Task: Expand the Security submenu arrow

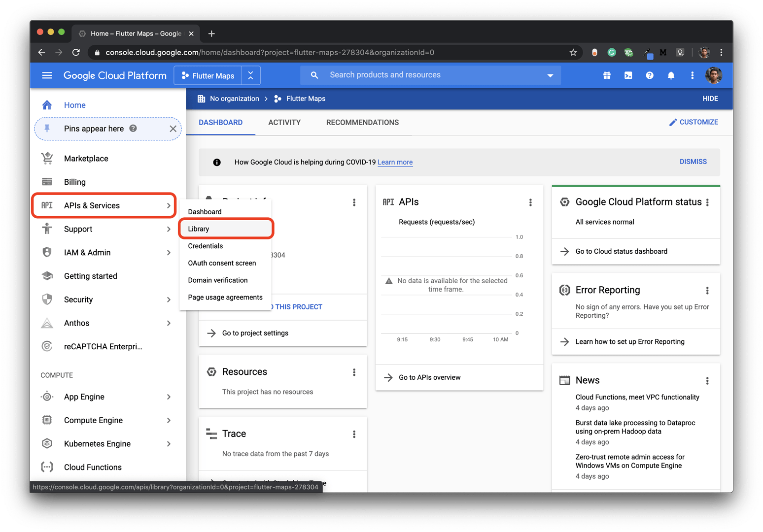Action: tap(168, 299)
